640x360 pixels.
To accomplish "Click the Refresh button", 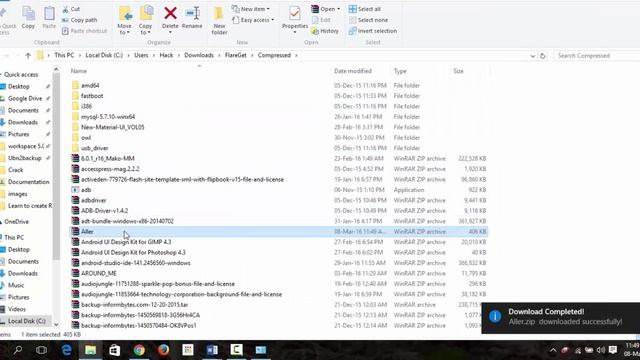I will pyautogui.click(x=542, y=56).
